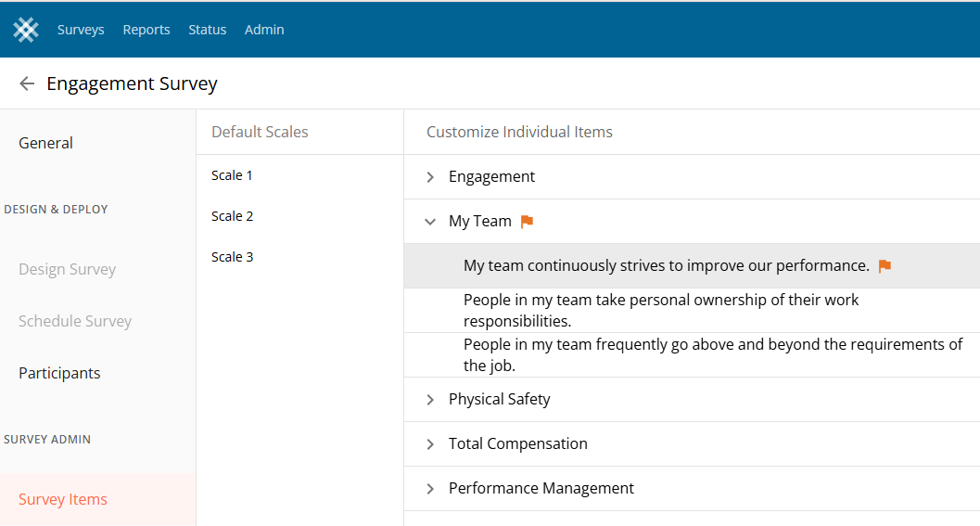Collapse the My Team section
The width and height of the screenshot is (980, 526).
click(x=430, y=222)
